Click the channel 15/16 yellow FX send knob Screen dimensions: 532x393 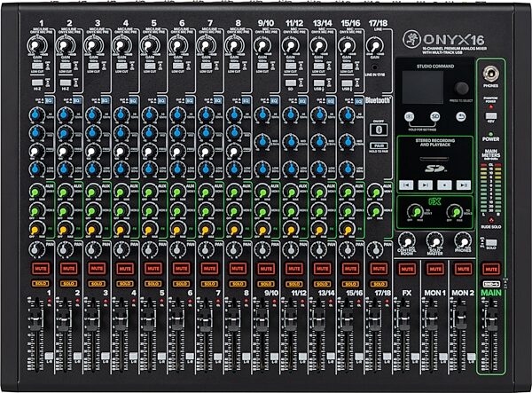[347, 229]
